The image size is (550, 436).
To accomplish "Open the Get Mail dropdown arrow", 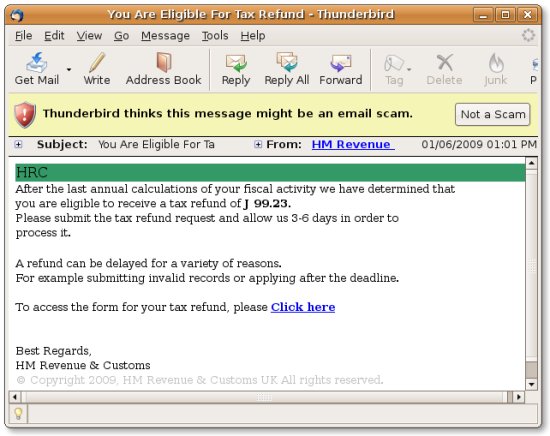I will 69,69.
